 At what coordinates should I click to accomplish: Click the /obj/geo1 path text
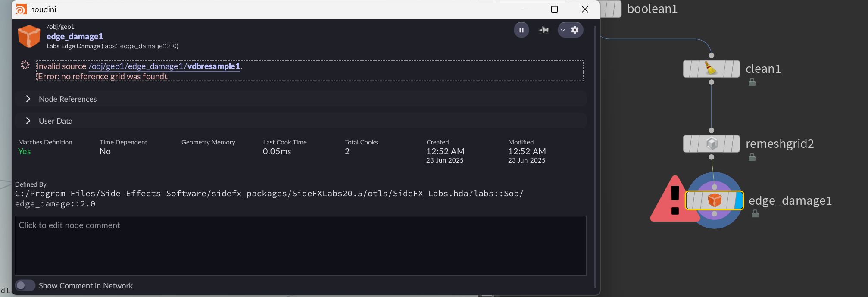60,27
